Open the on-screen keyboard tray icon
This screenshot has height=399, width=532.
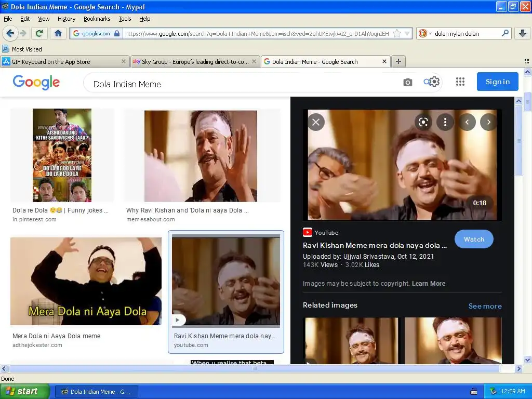474,392
